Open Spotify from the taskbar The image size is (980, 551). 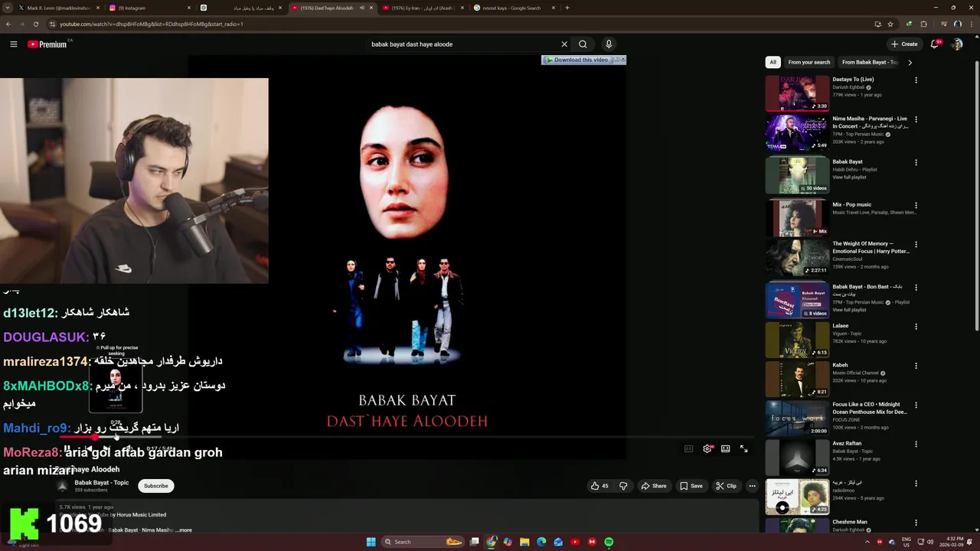[x=609, y=542]
